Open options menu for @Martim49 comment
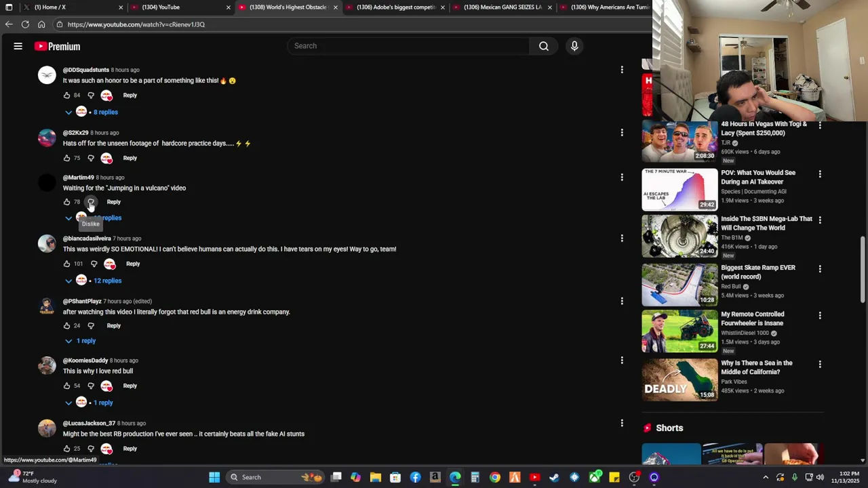 point(622,178)
